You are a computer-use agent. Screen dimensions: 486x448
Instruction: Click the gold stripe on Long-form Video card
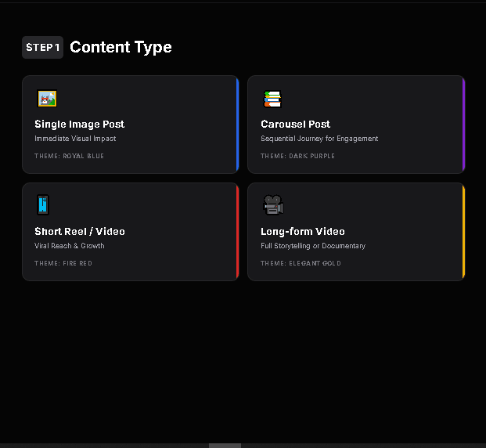[x=463, y=231]
